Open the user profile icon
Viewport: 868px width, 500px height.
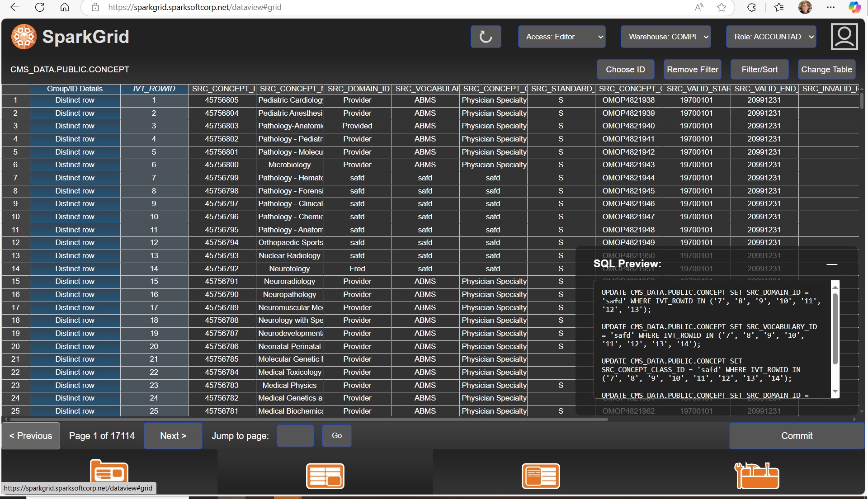(844, 37)
